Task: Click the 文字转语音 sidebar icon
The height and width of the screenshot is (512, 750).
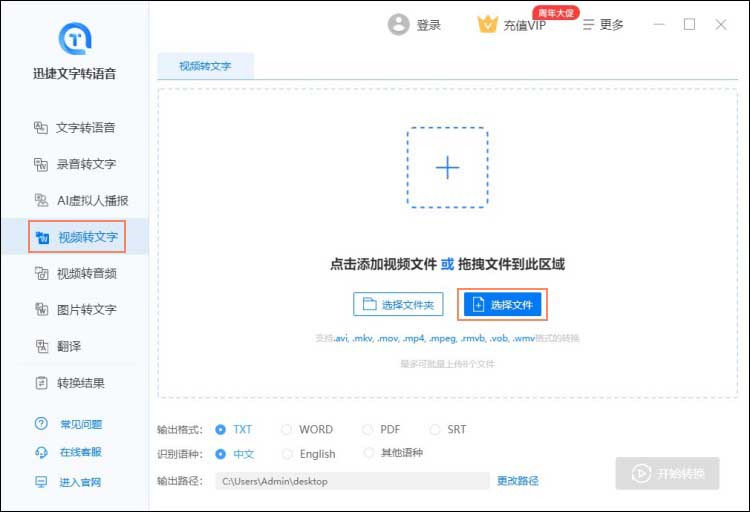Action: [41, 128]
